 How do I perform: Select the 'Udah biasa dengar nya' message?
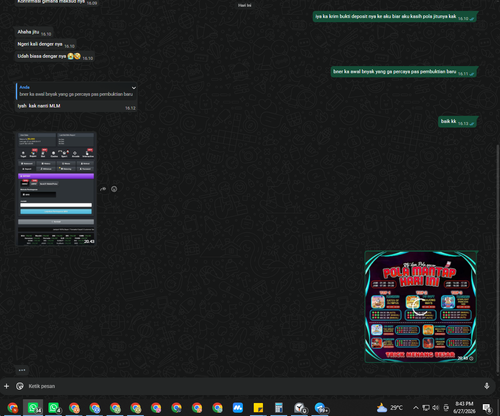[55, 56]
